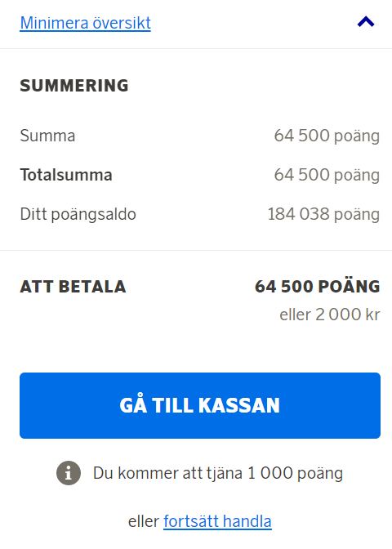
Task: Open the fortsätt handla link
Action: (217, 521)
